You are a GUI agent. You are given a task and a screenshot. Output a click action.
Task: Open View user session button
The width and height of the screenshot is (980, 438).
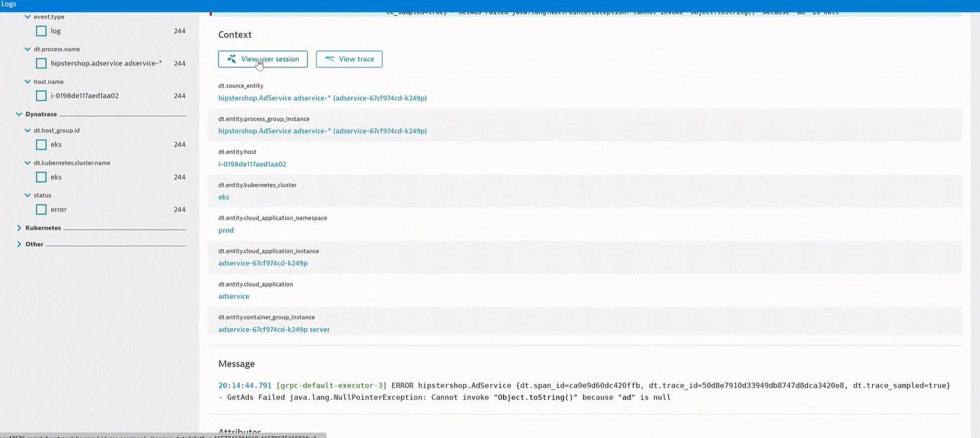click(263, 59)
